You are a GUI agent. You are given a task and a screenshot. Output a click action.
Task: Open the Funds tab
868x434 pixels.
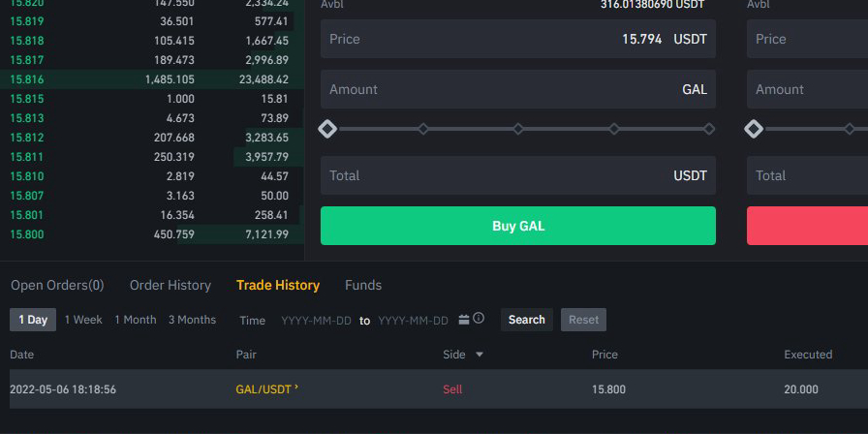363,285
